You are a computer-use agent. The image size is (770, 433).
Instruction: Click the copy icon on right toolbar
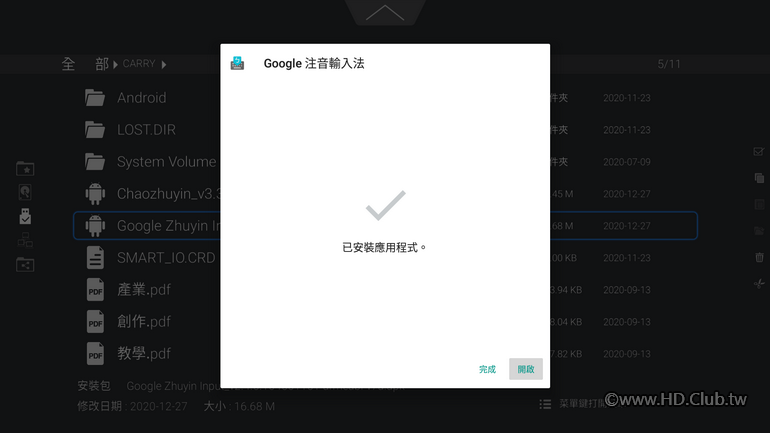tap(759, 178)
